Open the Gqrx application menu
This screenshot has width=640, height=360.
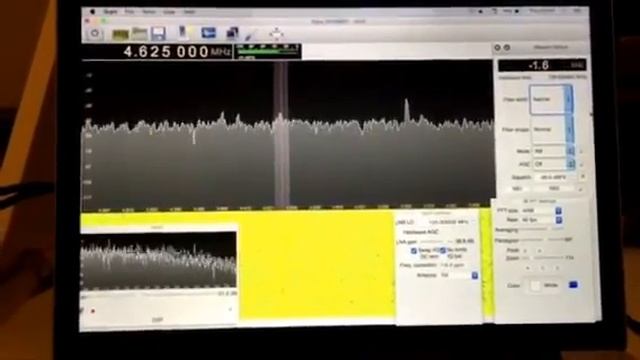(x=110, y=12)
